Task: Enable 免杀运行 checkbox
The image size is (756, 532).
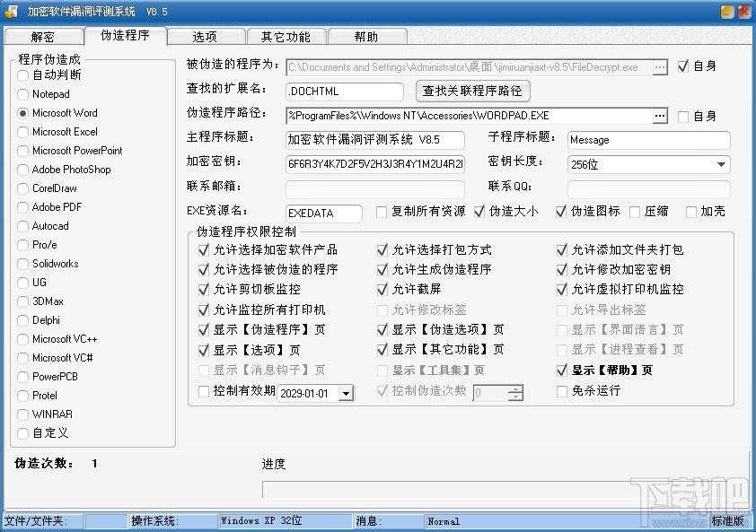Action: coord(562,391)
